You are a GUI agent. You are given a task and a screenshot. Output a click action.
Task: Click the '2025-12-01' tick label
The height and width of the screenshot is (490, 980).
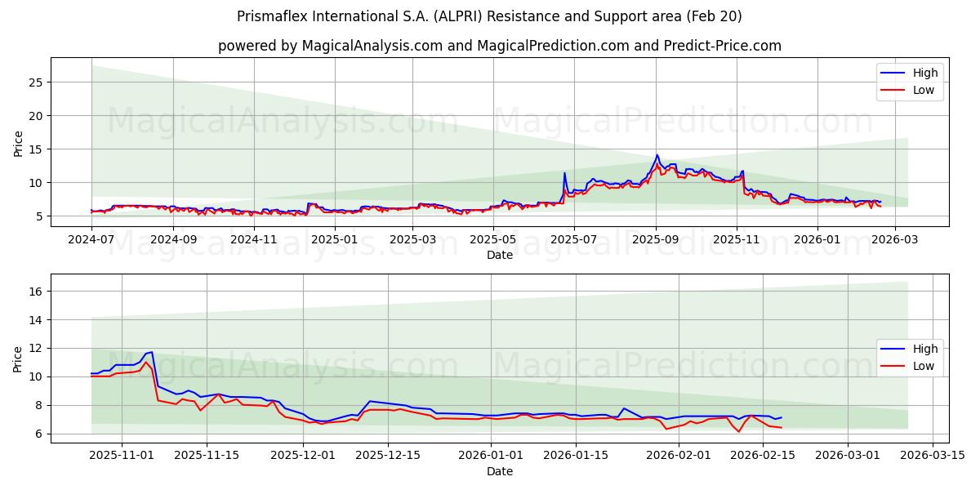click(x=303, y=456)
